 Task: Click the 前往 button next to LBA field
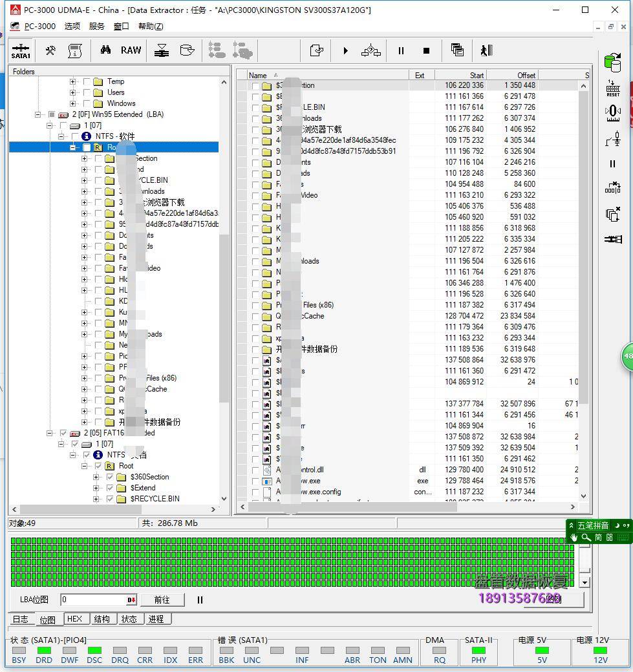[162, 600]
